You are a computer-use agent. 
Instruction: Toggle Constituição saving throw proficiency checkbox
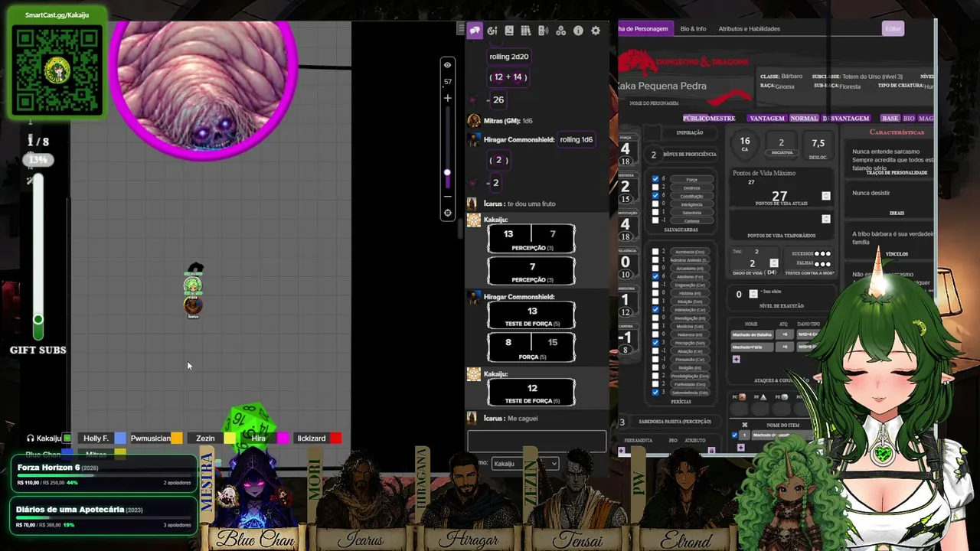tap(655, 196)
